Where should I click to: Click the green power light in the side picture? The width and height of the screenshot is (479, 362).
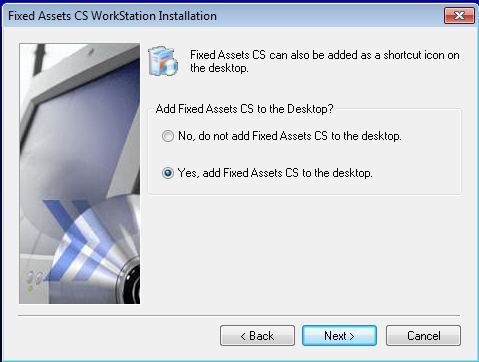(x=30, y=289)
